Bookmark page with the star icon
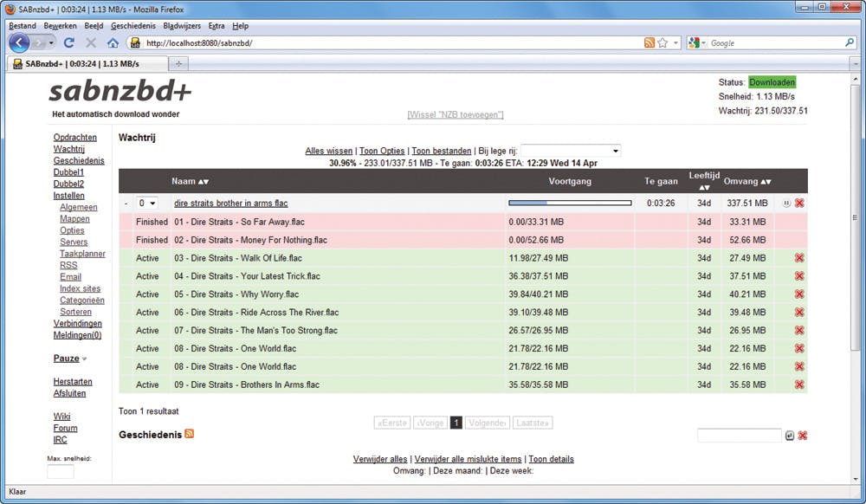The height and width of the screenshot is (504, 866). tap(662, 42)
